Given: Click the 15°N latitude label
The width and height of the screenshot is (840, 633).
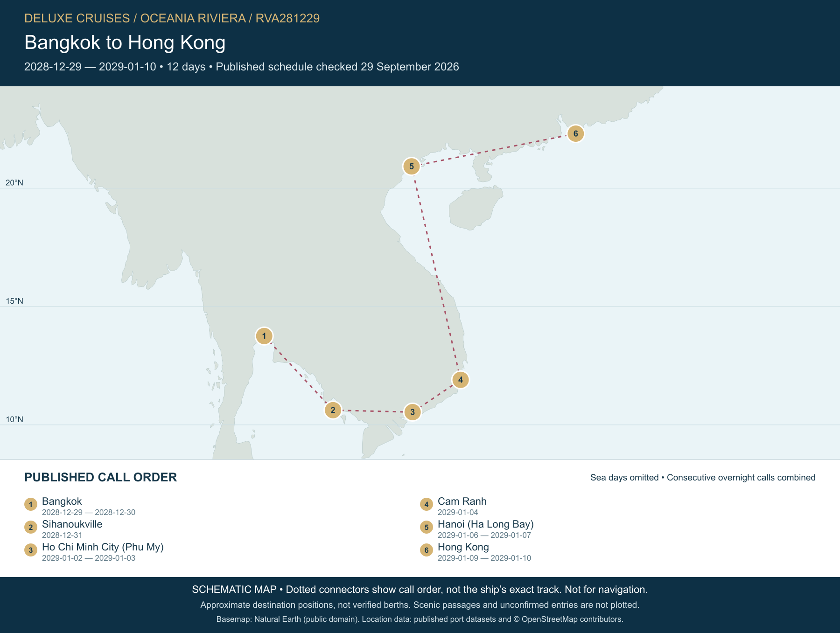Looking at the screenshot, I should pyautogui.click(x=14, y=301).
